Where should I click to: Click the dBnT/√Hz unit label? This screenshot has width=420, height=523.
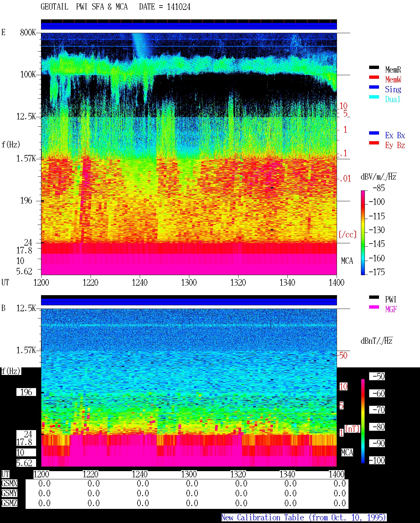[x=377, y=341]
